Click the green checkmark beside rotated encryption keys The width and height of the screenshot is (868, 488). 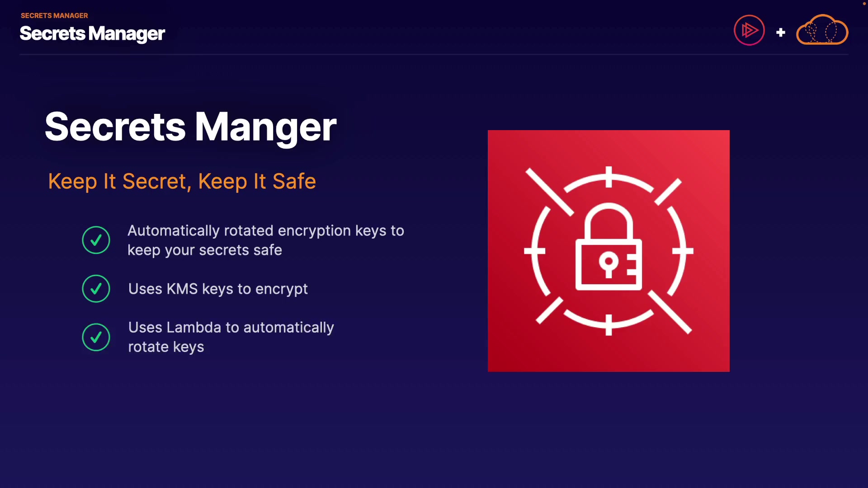96,240
